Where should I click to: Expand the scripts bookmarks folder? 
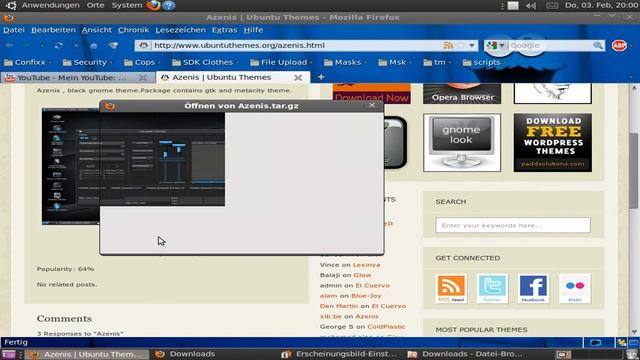pos(484,62)
